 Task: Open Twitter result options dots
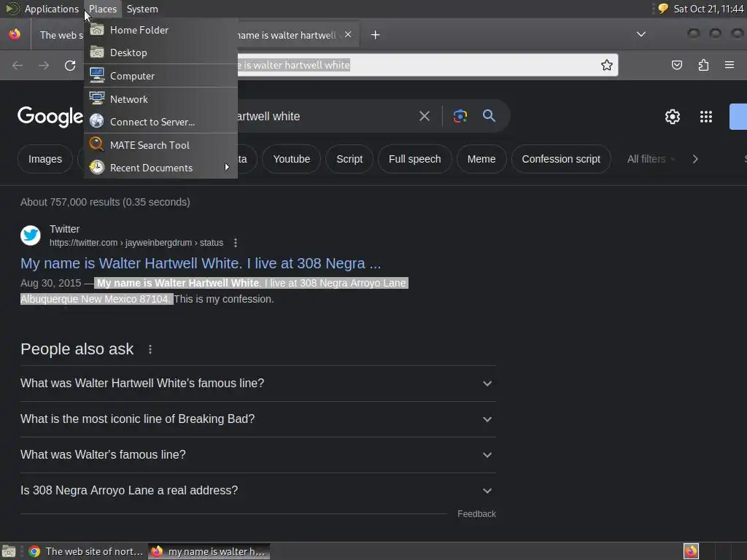pyautogui.click(x=236, y=243)
